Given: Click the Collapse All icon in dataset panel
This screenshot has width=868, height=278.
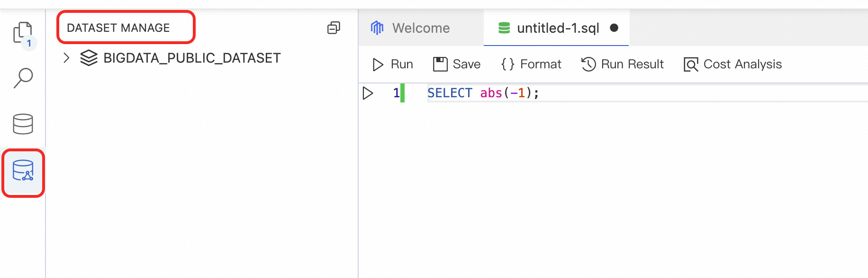Looking at the screenshot, I should tap(334, 28).
